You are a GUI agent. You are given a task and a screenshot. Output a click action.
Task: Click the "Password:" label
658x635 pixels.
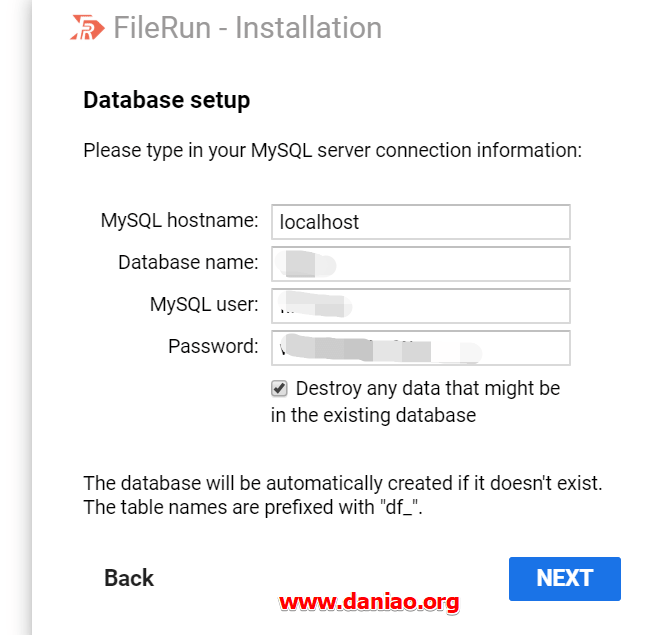tap(213, 346)
